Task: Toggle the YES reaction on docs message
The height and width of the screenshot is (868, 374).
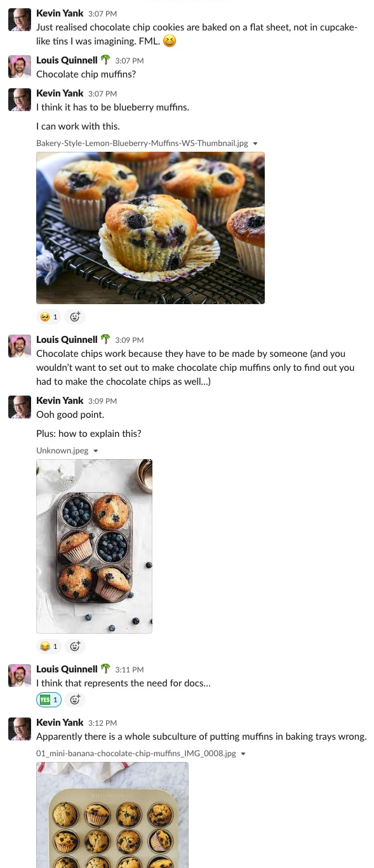Action: pos(49,700)
